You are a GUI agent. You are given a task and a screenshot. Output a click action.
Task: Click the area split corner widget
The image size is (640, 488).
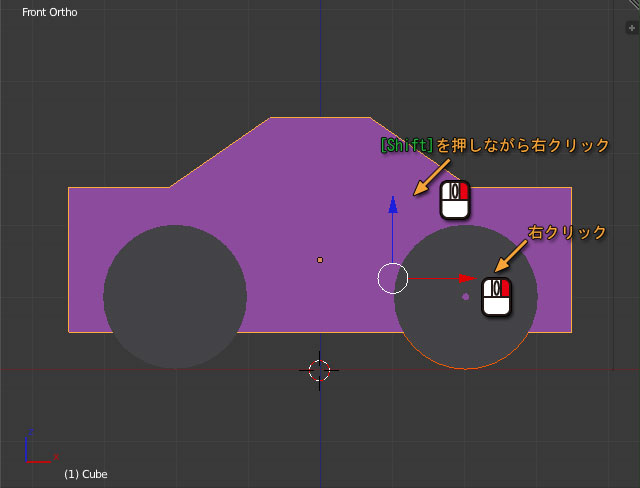tap(633, 5)
